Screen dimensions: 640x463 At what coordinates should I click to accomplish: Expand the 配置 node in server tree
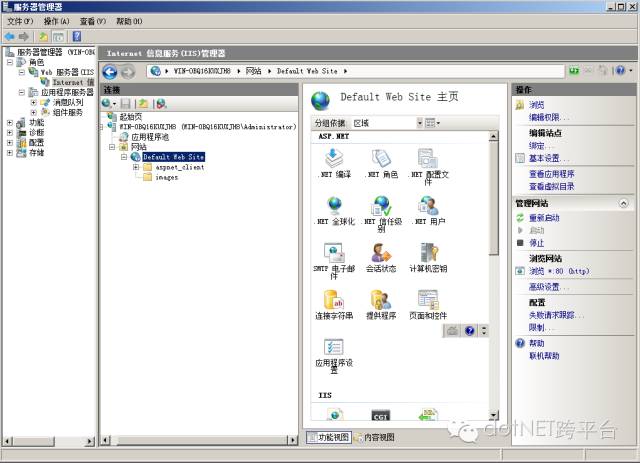[x=10, y=143]
